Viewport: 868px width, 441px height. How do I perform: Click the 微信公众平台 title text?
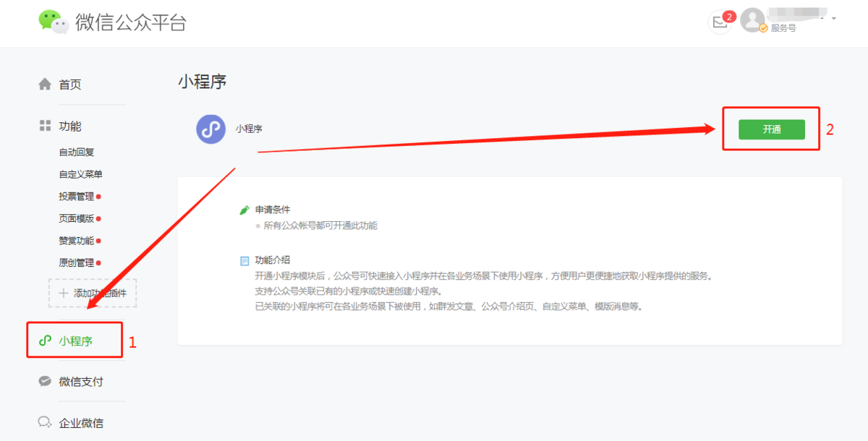131,22
